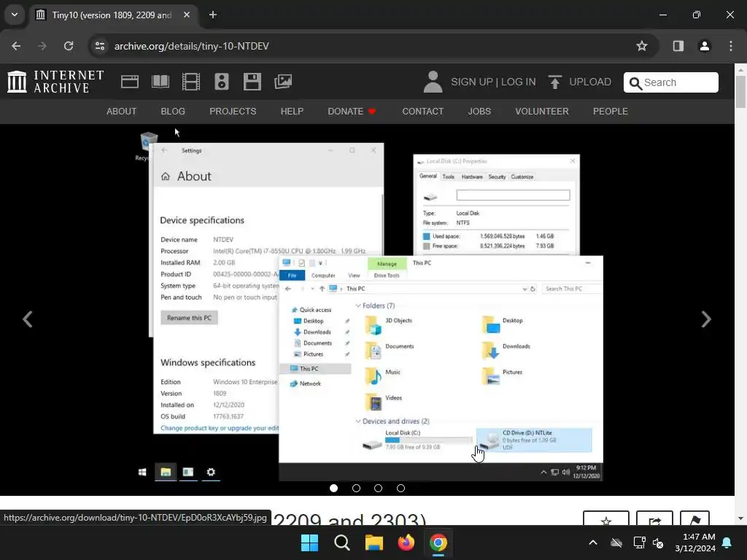Viewport: 747px width, 560px height.
Task: Open the Chrome profile icon
Action: [x=704, y=46]
